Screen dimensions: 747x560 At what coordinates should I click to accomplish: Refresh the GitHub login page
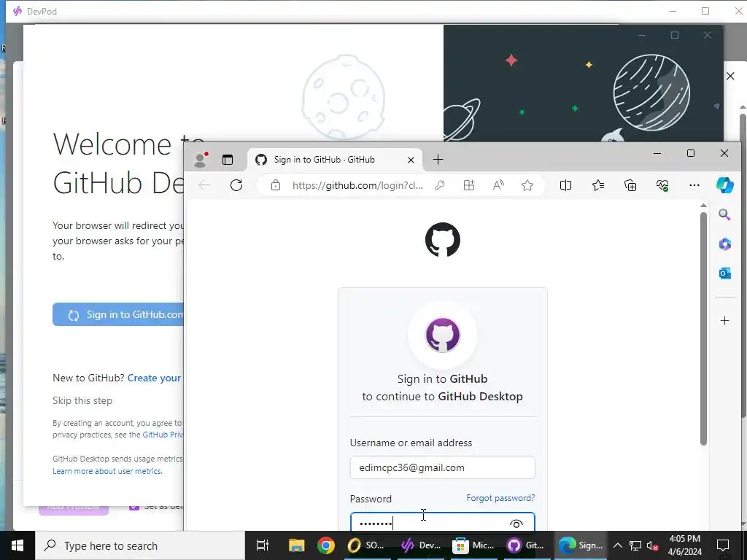tap(236, 185)
